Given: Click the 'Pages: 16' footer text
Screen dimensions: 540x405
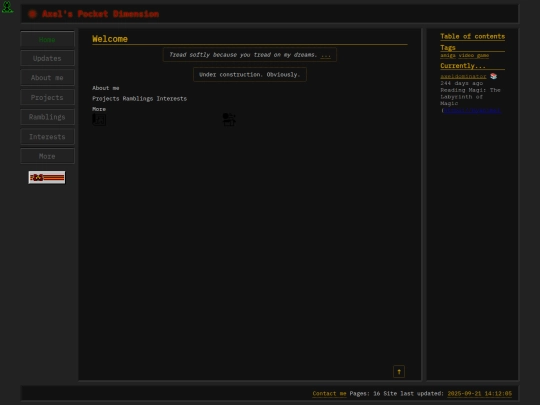Looking at the screenshot, I should pyautogui.click(x=365, y=393).
